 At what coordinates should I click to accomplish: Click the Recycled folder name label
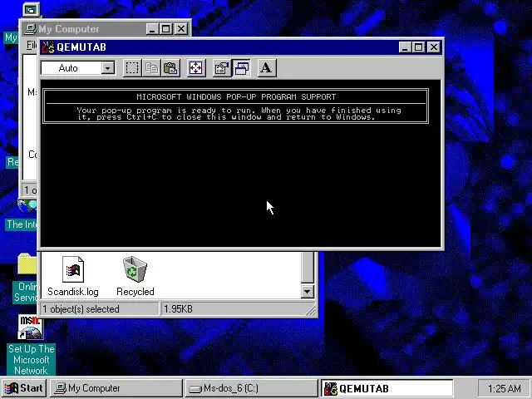[135, 292]
